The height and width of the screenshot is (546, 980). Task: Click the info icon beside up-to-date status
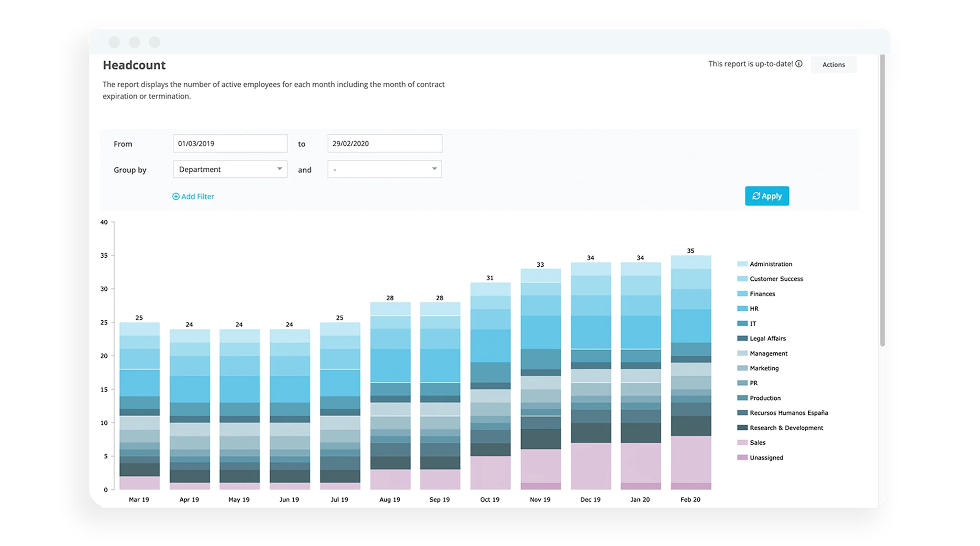(x=799, y=64)
